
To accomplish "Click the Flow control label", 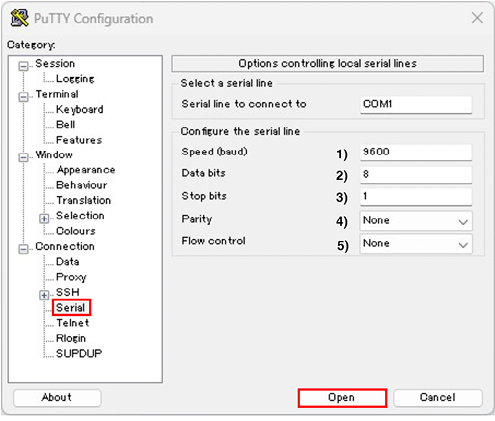I will [x=213, y=241].
